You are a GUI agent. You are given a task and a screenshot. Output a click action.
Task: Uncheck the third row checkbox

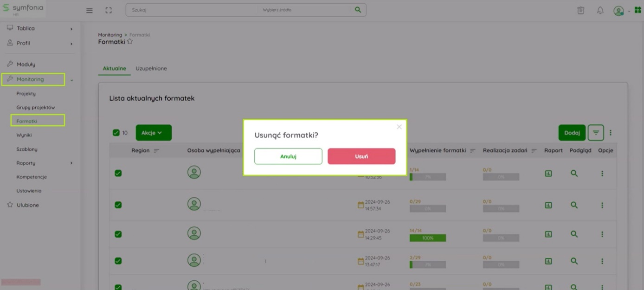(118, 234)
